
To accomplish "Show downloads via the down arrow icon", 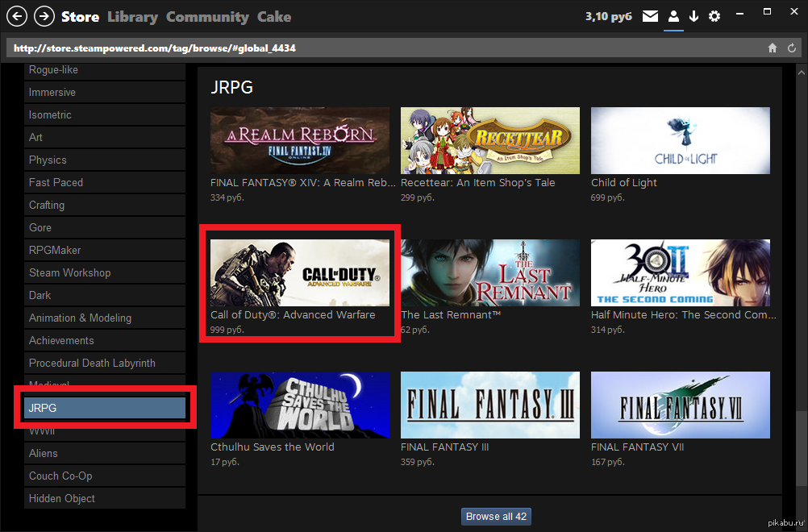I will pyautogui.click(x=693, y=16).
